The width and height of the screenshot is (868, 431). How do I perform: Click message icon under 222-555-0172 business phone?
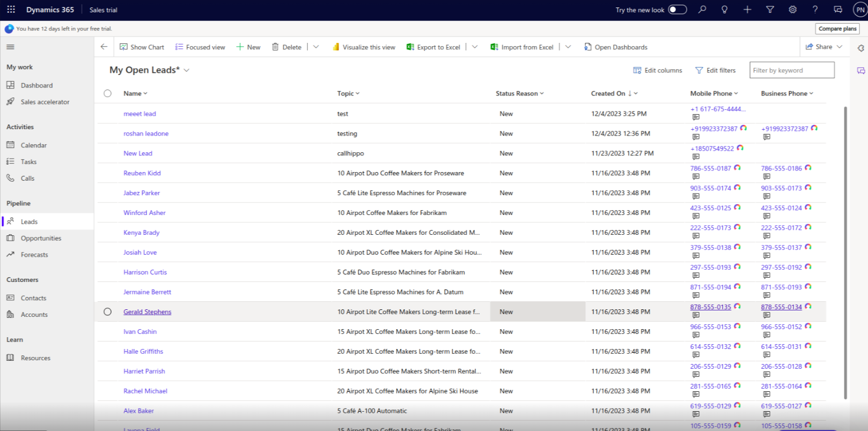pos(767,236)
